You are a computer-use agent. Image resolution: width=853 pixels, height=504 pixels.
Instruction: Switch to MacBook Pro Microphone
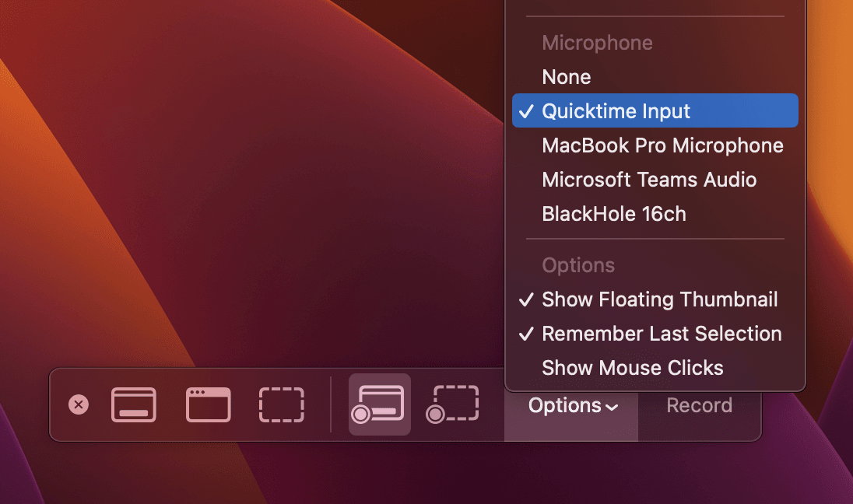point(662,145)
